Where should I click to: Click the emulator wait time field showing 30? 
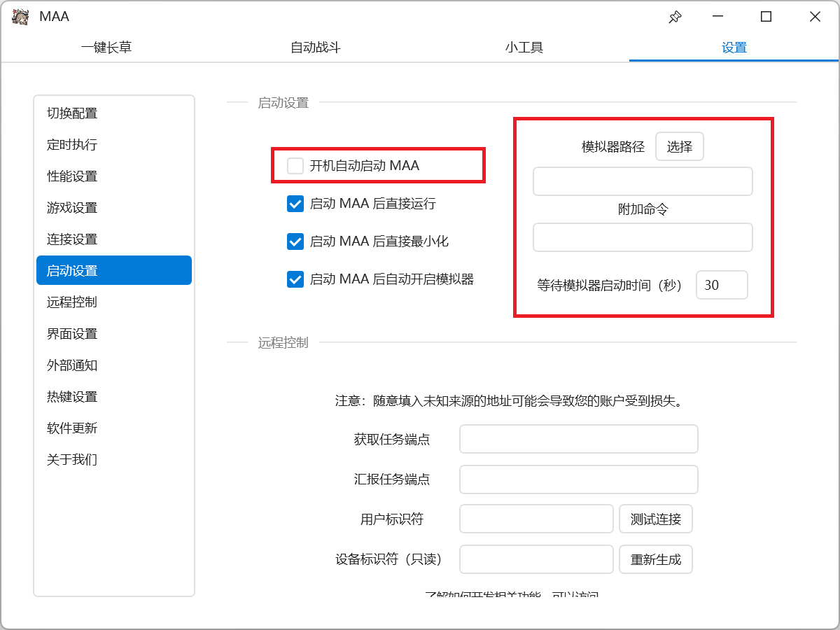pos(722,286)
